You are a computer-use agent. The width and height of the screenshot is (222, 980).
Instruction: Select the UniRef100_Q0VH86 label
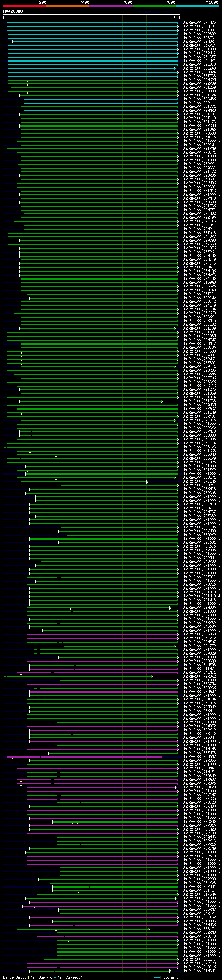click(x=199, y=183)
